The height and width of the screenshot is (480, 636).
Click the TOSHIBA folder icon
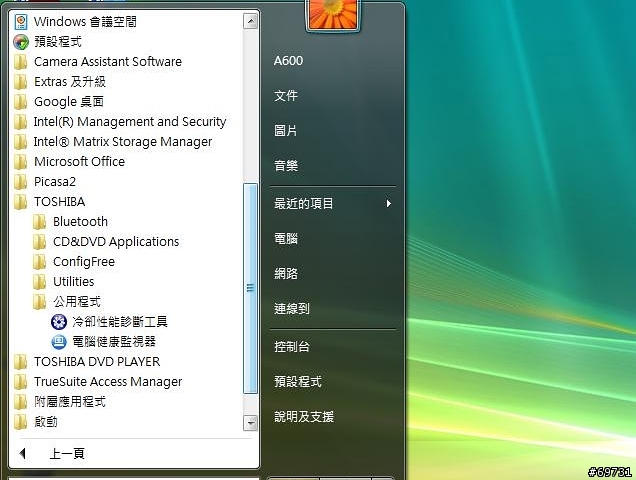click(x=20, y=202)
